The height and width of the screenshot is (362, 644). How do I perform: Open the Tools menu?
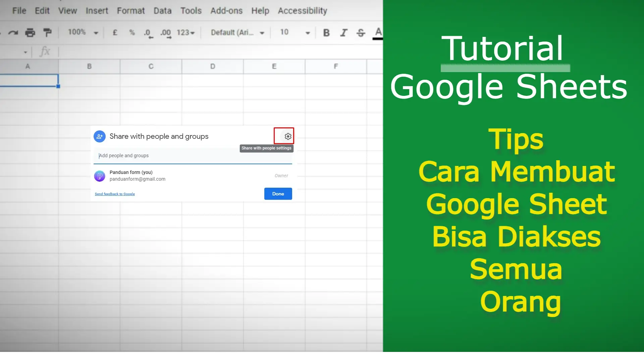coord(191,11)
